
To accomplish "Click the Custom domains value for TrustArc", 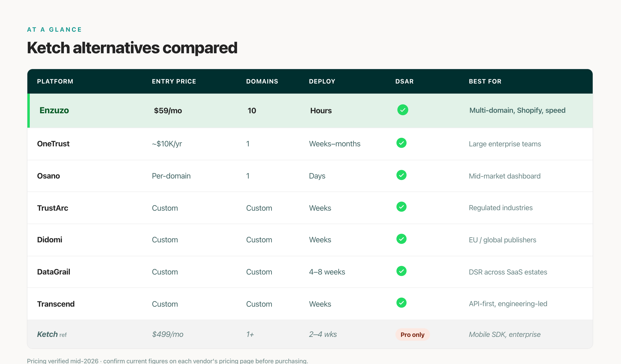I will pyautogui.click(x=259, y=208).
